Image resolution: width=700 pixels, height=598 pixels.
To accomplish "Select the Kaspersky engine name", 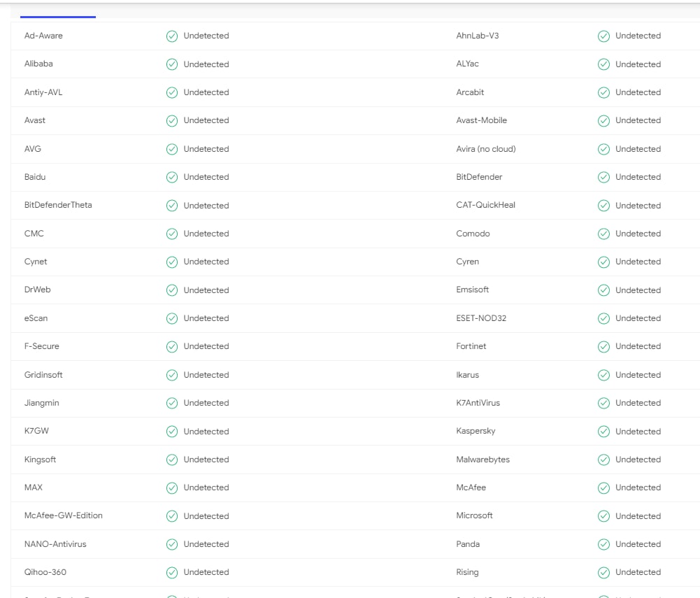I will 476,431.
